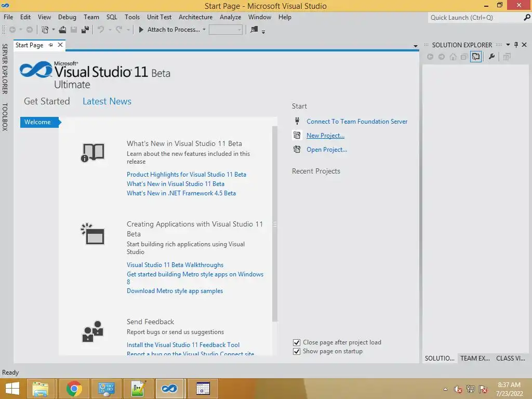The image size is (532, 399).
Task: Click the Save toolbar icon
Action: (74, 30)
